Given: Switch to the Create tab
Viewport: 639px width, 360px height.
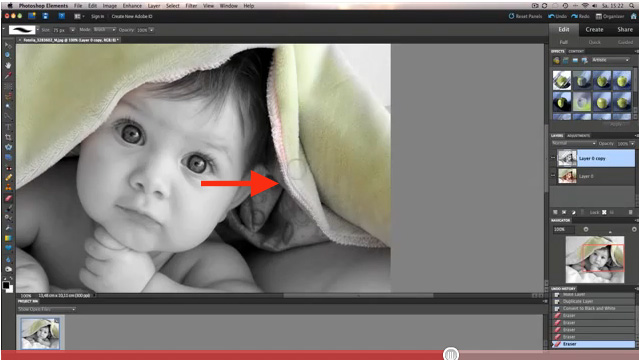Looking at the screenshot, I should coord(594,29).
